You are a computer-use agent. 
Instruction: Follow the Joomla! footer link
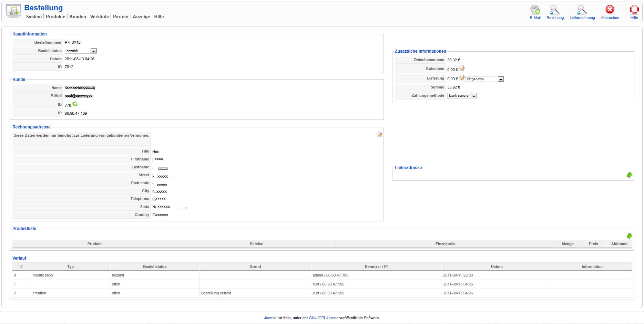click(x=270, y=318)
